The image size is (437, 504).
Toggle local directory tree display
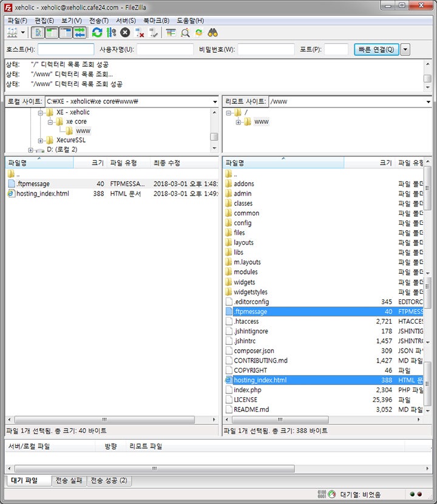[52, 32]
